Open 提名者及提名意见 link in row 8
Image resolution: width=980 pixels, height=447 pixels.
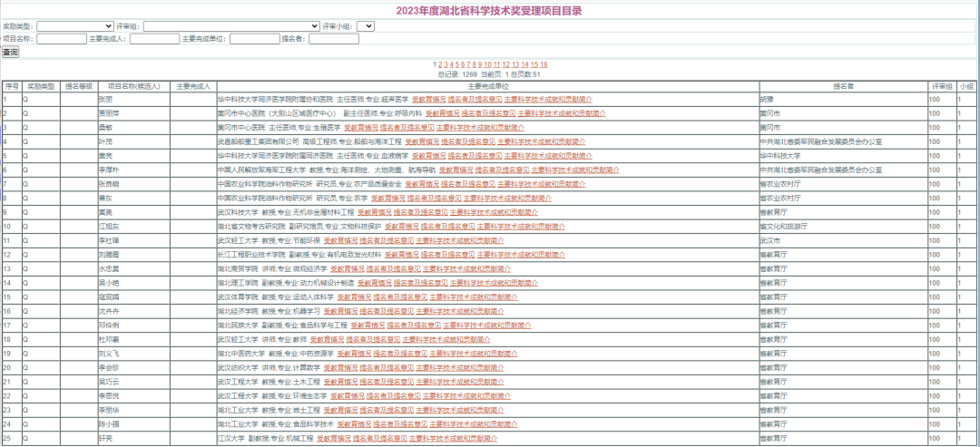pyautogui.click(x=435, y=198)
